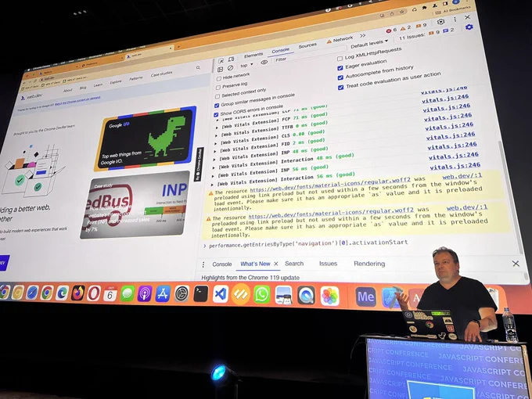Viewport: 532px width, 399px height.
Task: Enable Log XMLHttpRequests checkbox
Action: [x=340, y=59]
